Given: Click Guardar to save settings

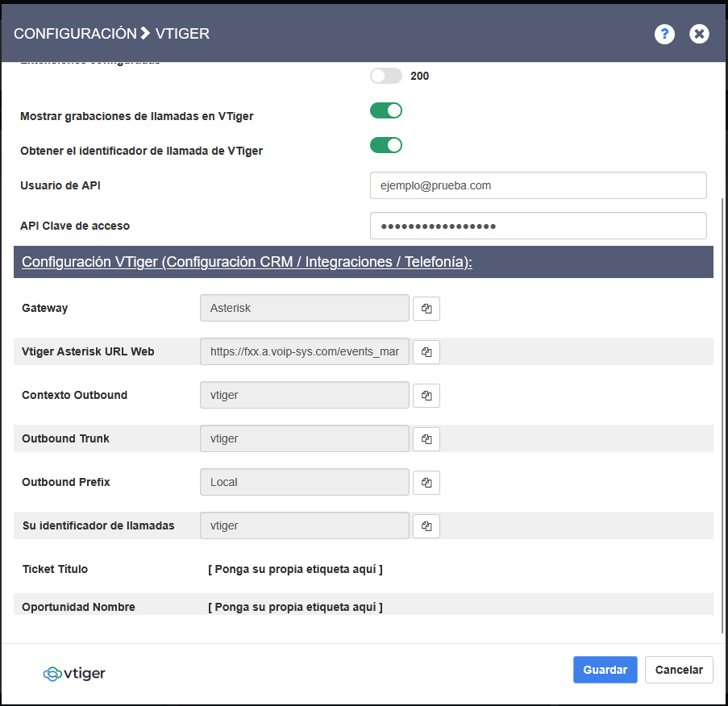Looking at the screenshot, I should pos(605,670).
